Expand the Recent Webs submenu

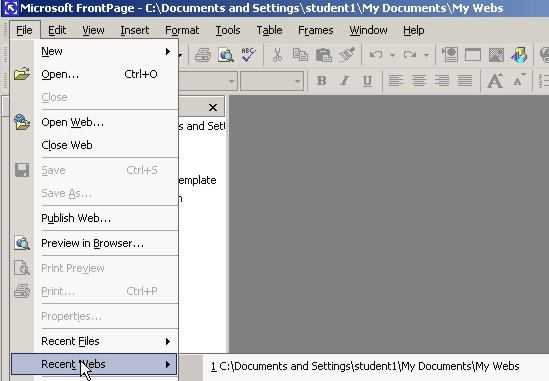(94, 364)
